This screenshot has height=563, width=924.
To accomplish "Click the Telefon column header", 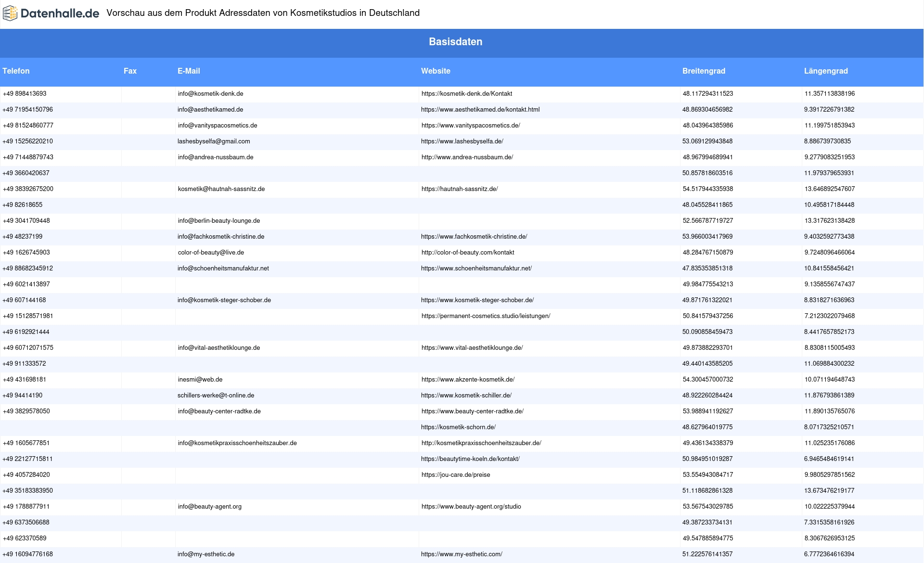I will [16, 71].
